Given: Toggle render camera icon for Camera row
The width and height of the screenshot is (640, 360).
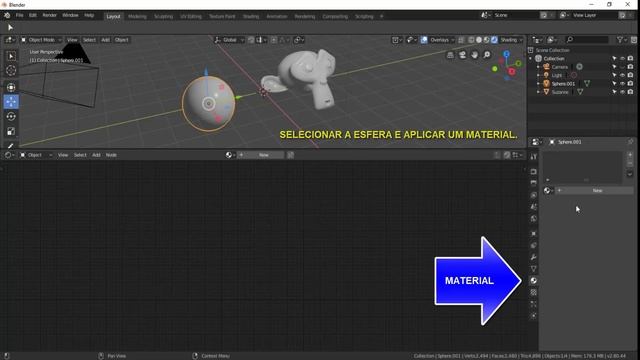Looking at the screenshot, I should (631, 67).
